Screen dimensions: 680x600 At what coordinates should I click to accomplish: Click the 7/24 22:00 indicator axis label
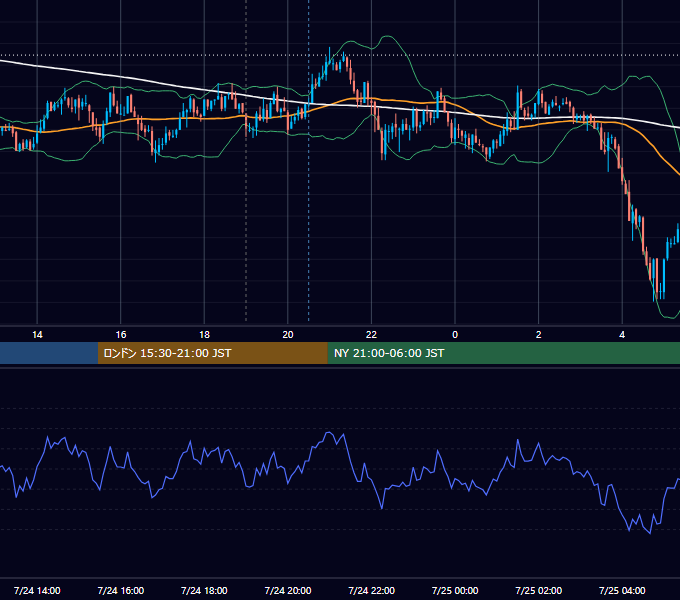(x=372, y=590)
